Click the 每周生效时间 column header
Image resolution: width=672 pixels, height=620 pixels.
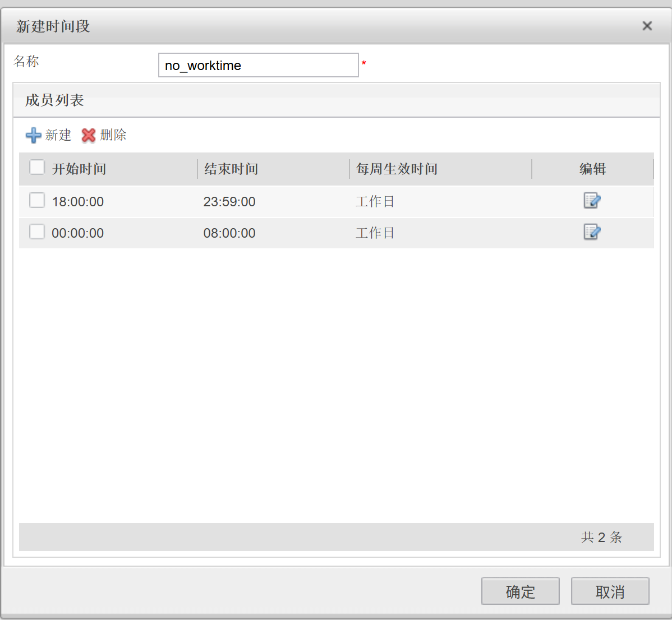tap(397, 169)
